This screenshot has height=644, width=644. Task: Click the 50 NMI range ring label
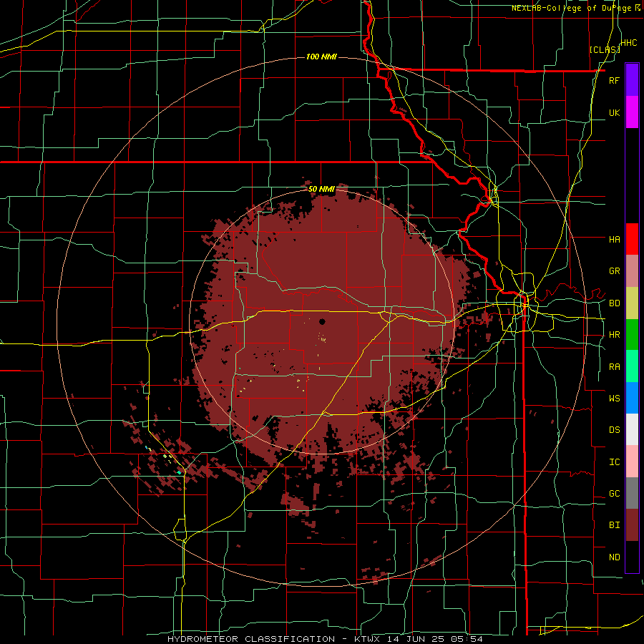point(321,189)
